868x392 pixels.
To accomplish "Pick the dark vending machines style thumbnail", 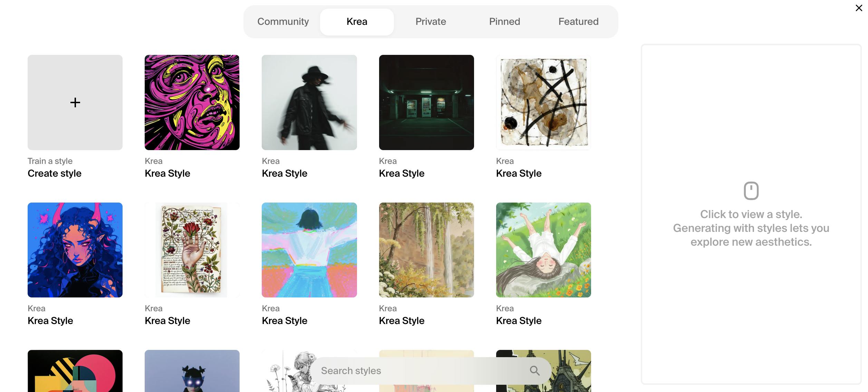I will point(426,102).
